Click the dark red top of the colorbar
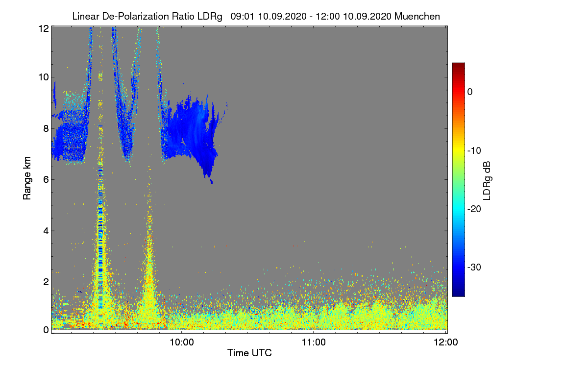 (458, 66)
